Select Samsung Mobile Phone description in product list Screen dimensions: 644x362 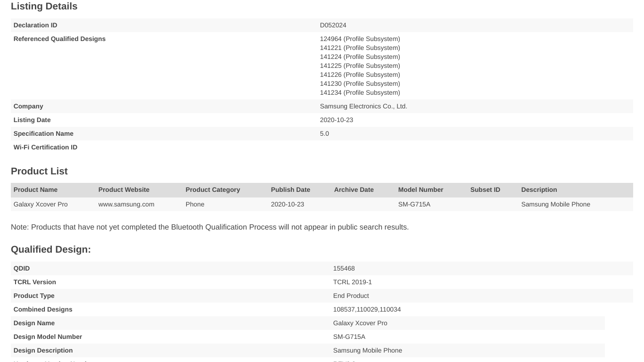tap(556, 204)
